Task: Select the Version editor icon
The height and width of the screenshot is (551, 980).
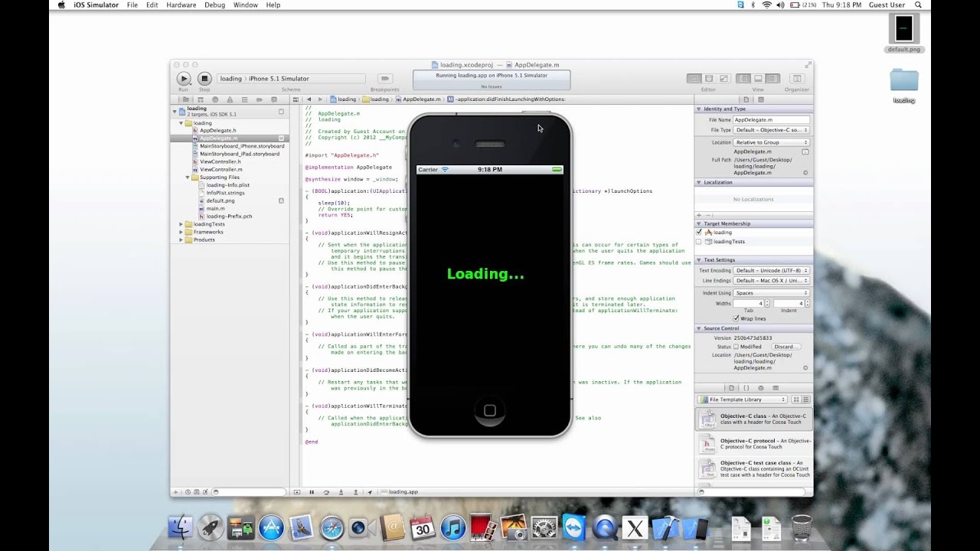Action: pos(724,79)
